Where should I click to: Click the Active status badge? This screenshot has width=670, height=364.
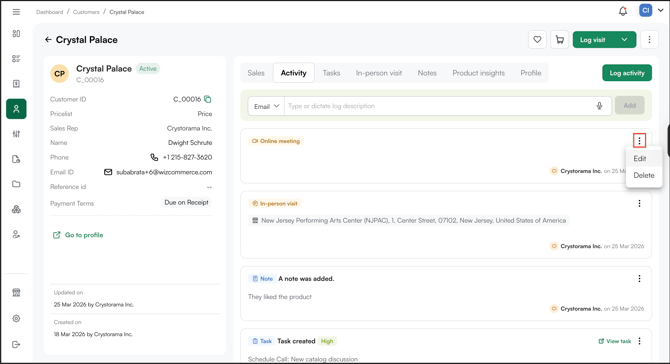(x=148, y=68)
